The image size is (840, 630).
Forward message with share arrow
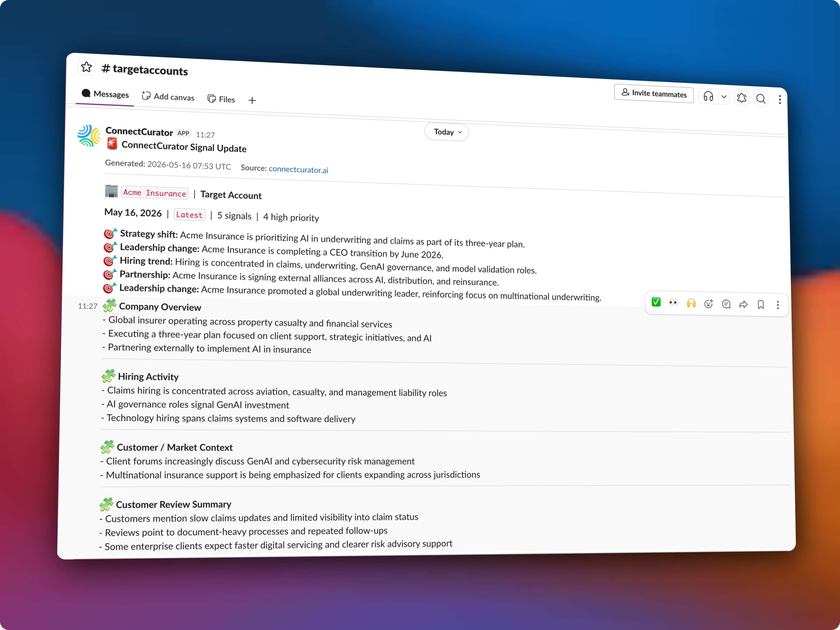click(744, 304)
